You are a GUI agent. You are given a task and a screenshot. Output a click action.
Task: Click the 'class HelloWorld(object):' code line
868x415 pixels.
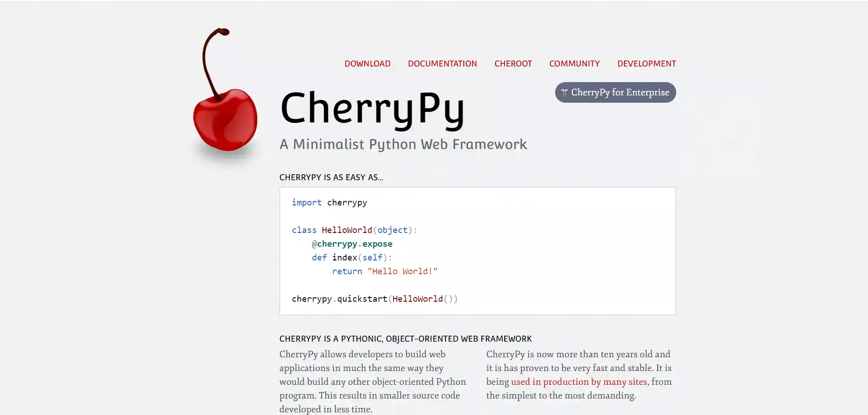pos(355,230)
